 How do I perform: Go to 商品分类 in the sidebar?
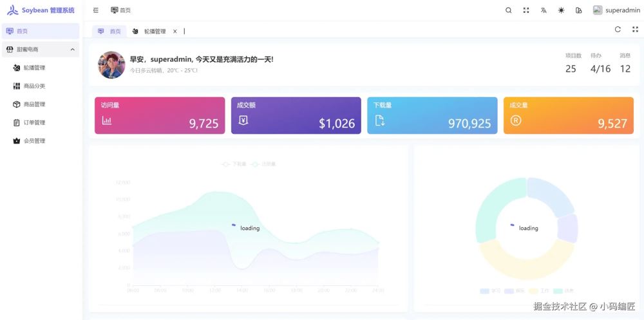pyautogui.click(x=34, y=86)
